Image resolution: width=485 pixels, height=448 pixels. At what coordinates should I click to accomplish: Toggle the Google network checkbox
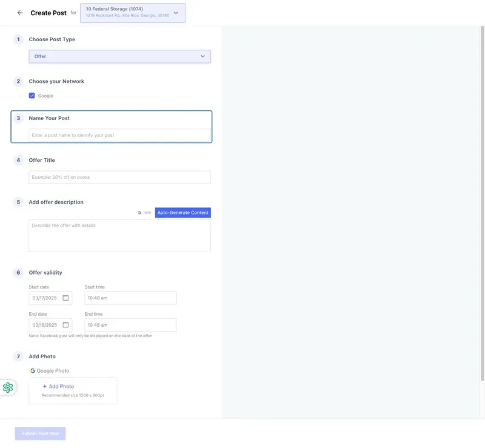pos(32,96)
